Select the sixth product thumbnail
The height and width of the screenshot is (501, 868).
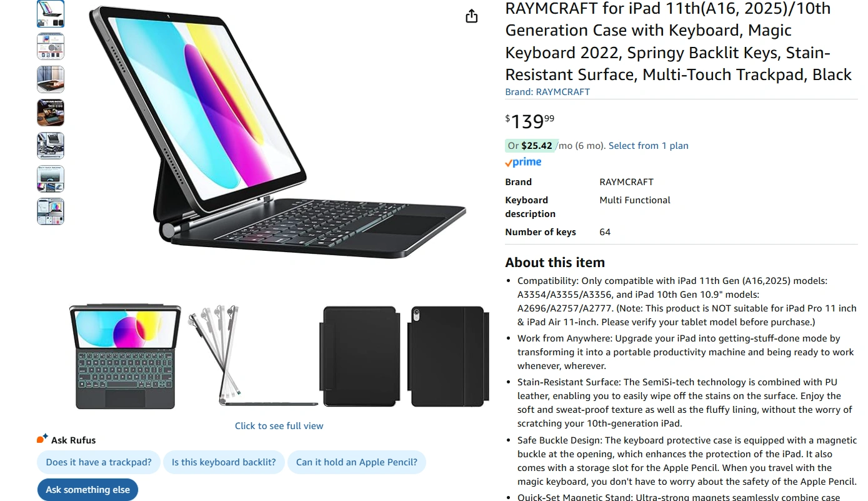click(x=51, y=179)
